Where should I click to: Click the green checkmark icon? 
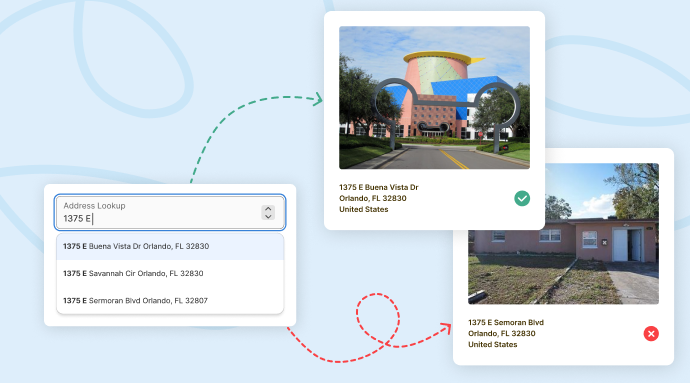522,199
